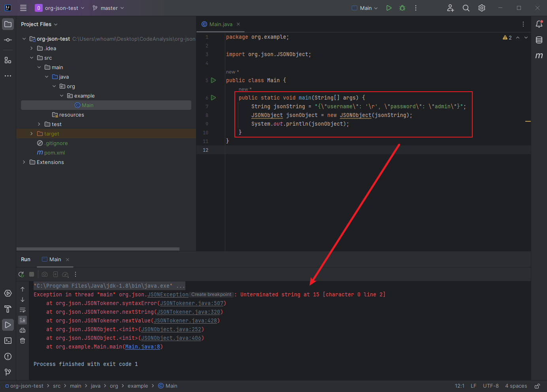Open Search Everywhere magnifier
The height and width of the screenshot is (392, 547).
coord(466,8)
